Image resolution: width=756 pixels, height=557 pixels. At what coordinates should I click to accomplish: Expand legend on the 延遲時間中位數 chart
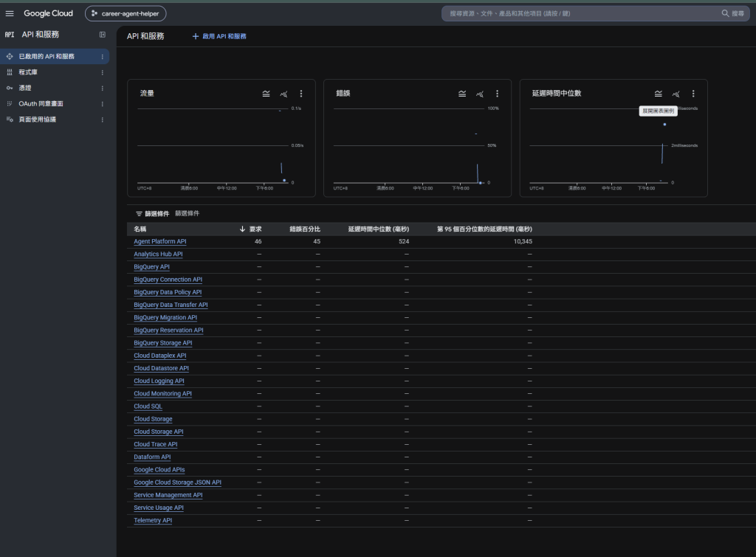point(659,94)
